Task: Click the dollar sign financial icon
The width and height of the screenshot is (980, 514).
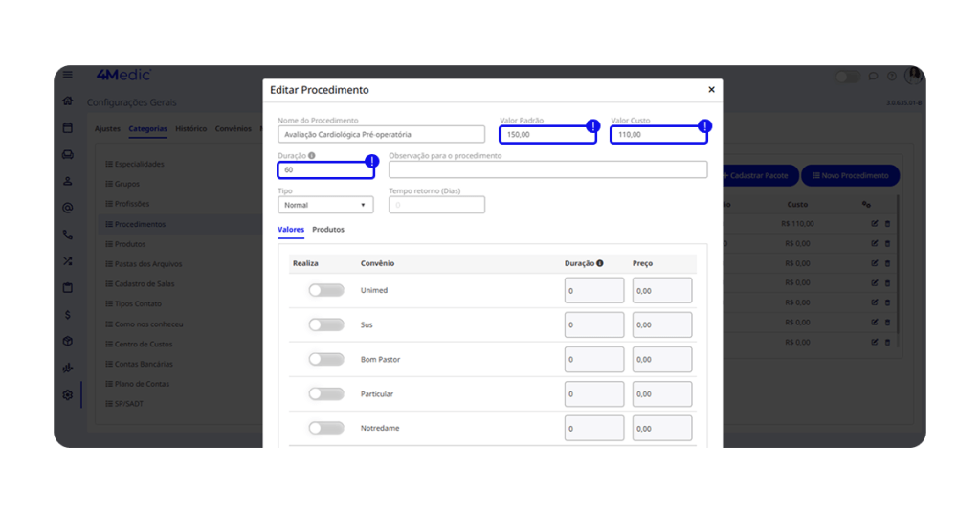Action: coord(67,314)
